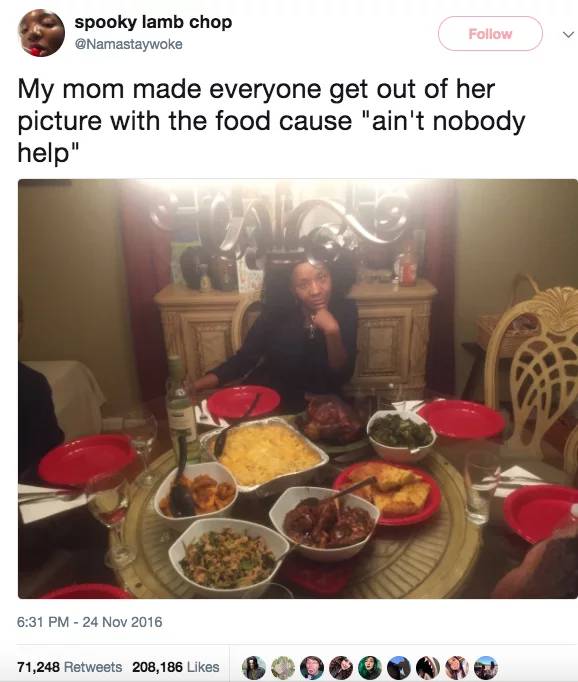Open the embedded dinner table photo
Screen dimensions: 578x682
[298, 389]
